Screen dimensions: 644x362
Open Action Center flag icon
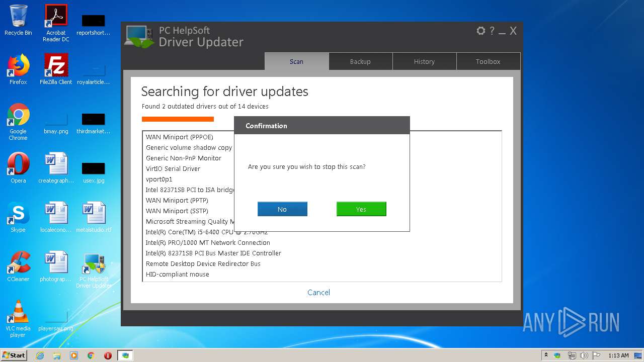[596, 355]
